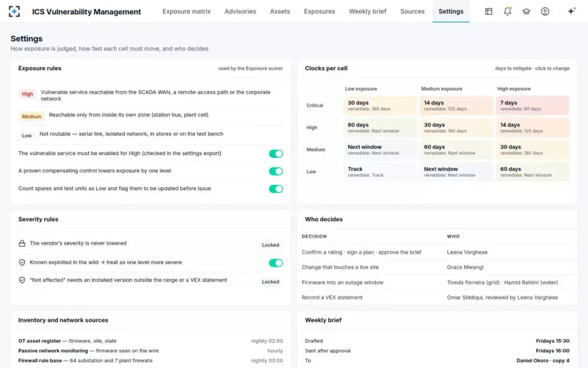Click Tomás Ferreira (grid) · Hamid Rahimi (water)
This screenshot has height=368, width=588.
coord(502,283)
